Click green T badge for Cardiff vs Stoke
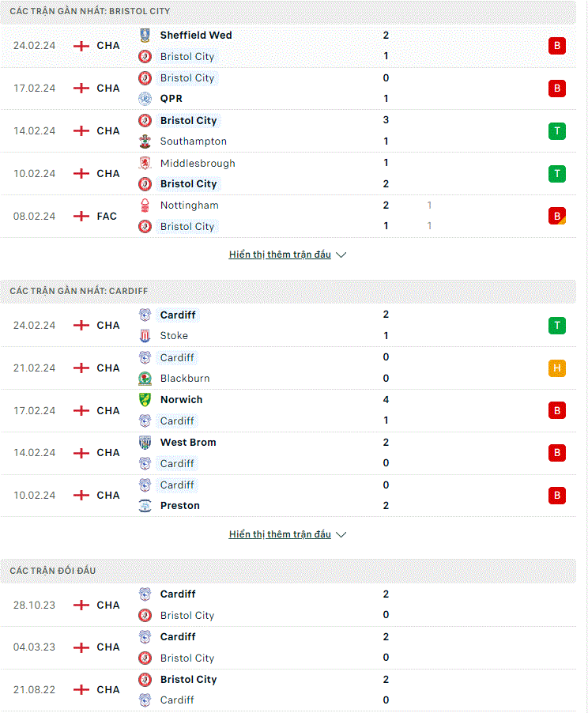Screen dimensions: 588x713 556,326
